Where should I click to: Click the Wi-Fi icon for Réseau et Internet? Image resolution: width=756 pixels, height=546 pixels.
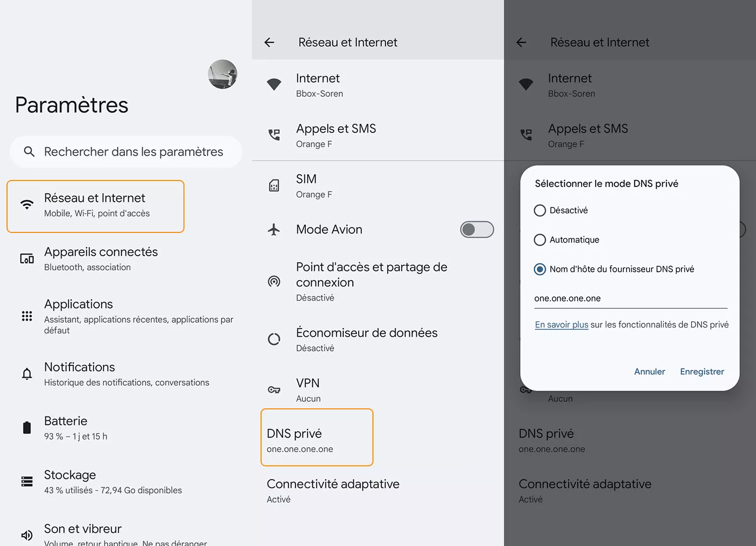(x=27, y=205)
